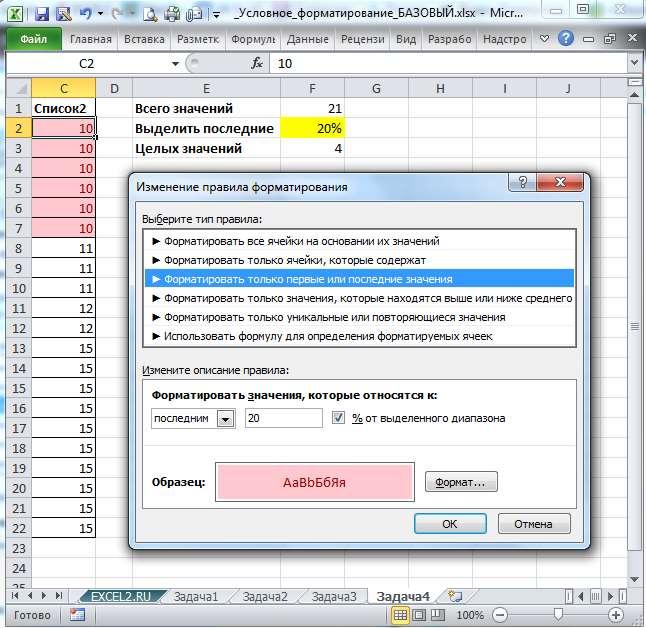
Task: Click the send as email attachment icon
Action: (194, 14)
